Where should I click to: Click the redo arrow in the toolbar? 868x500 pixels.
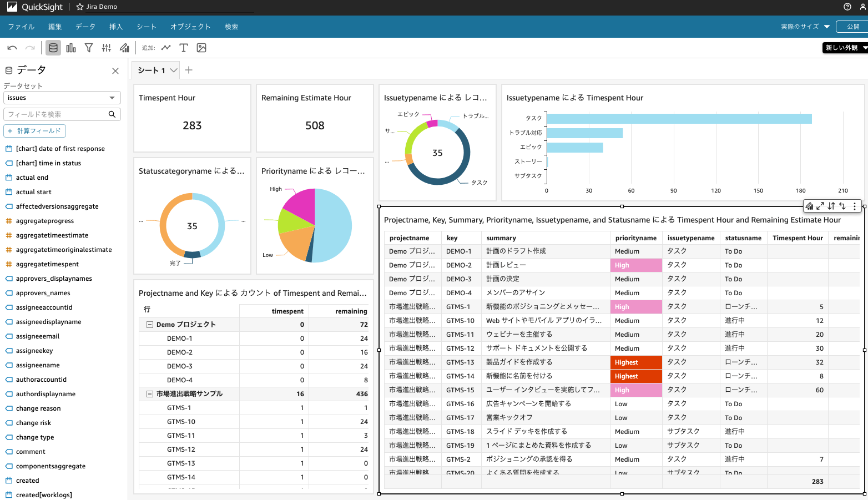pos(30,48)
